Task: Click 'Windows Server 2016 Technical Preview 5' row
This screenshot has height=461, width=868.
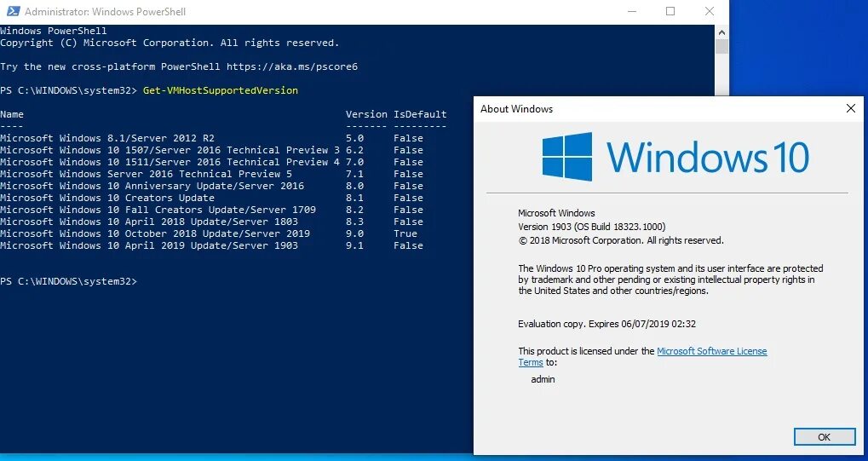Action: tap(211, 174)
